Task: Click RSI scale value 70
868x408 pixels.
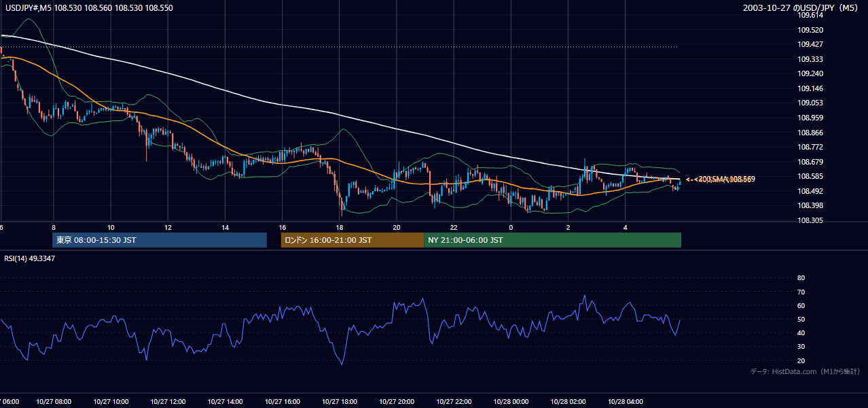Action: tap(801, 292)
